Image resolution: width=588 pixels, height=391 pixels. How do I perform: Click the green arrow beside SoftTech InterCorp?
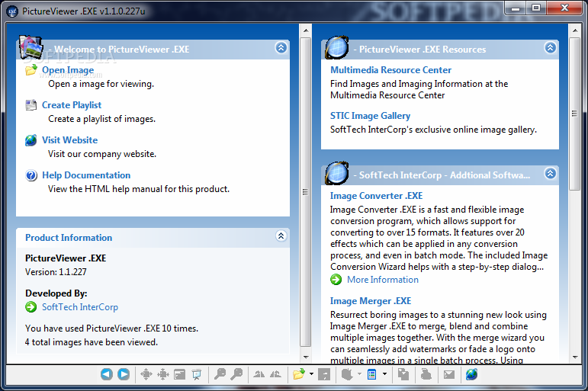tap(31, 307)
